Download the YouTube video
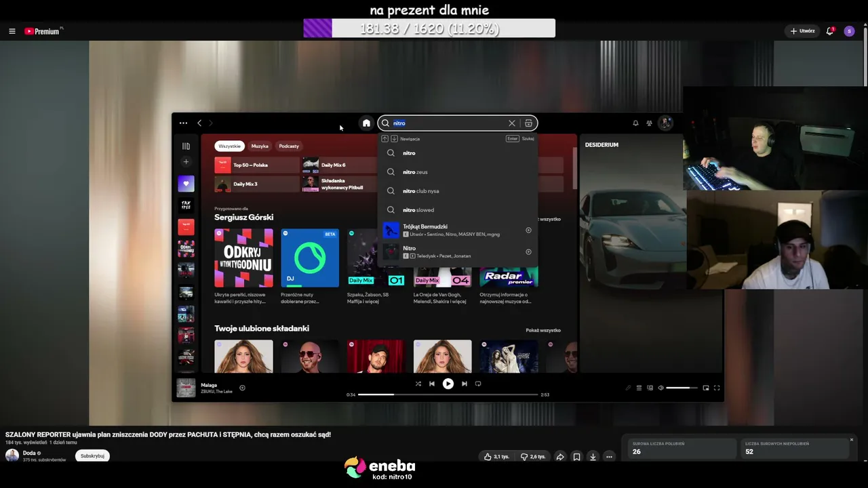 pyautogui.click(x=593, y=457)
